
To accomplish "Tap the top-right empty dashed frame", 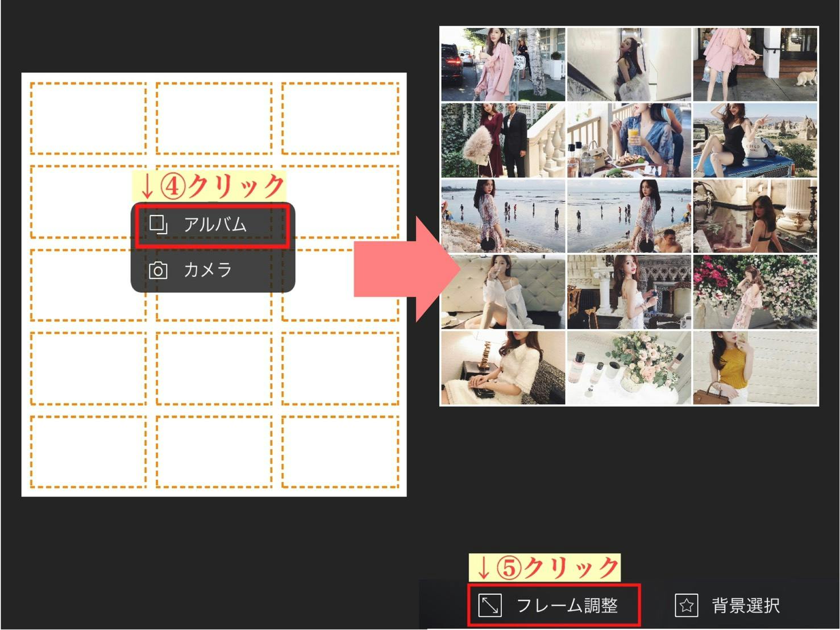I will coord(340,118).
